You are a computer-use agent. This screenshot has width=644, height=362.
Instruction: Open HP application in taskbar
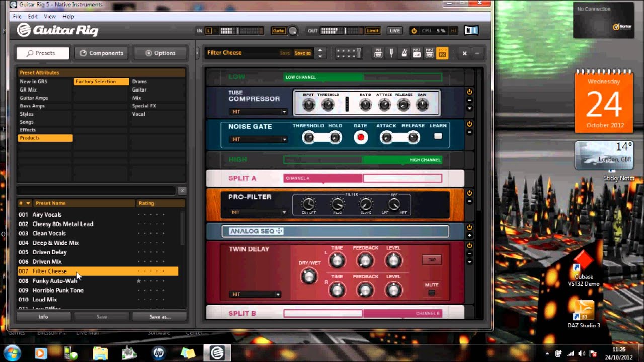point(158,353)
